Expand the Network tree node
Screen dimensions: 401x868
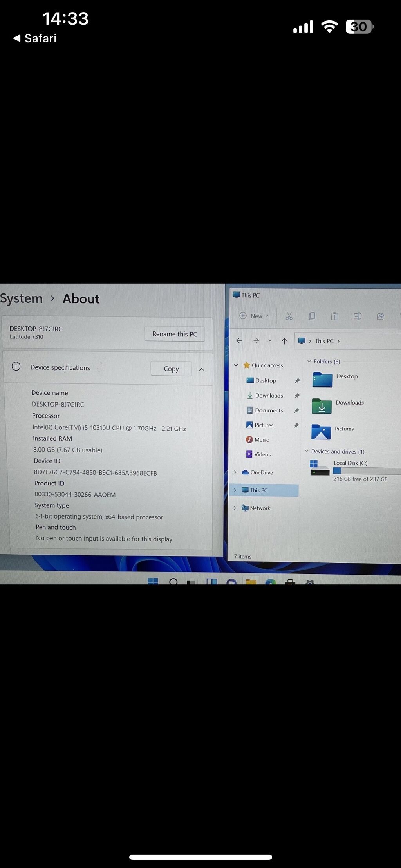coord(235,508)
